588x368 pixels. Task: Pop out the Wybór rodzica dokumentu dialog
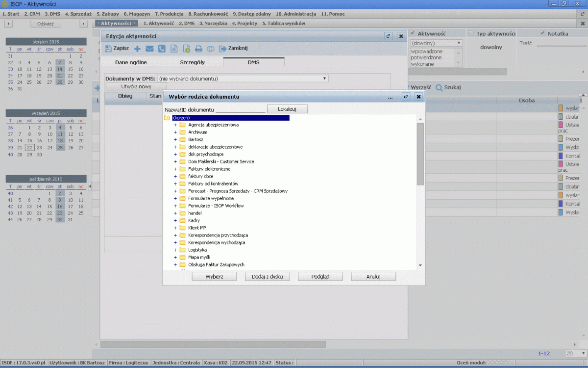[406, 97]
